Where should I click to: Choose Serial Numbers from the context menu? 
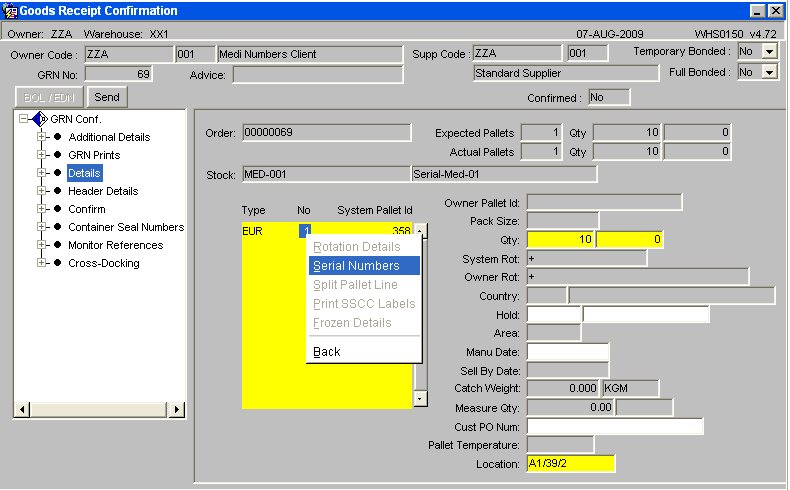pos(364,266)
